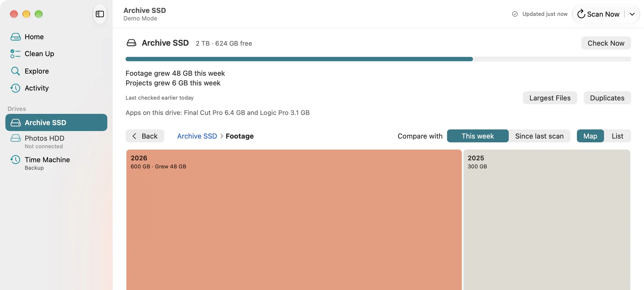The height and width of the screenshot is (290, 644).
Task: Click the Check Now button
Action: (606, 43)
